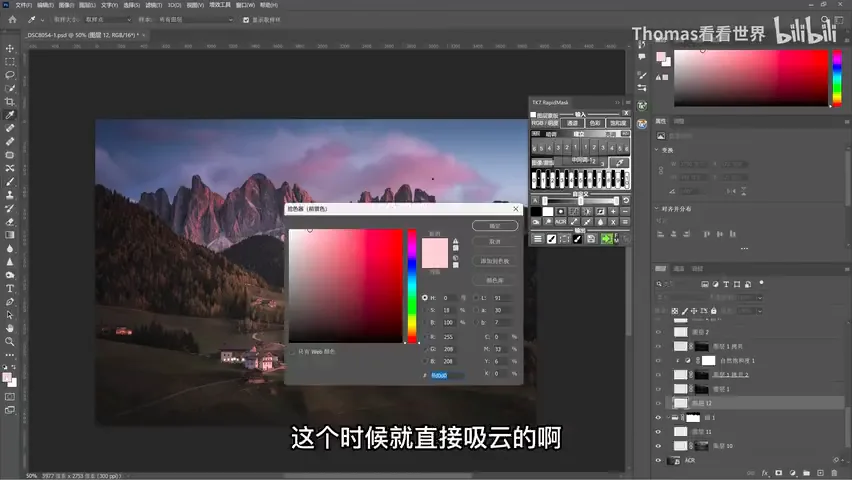Click the add layer style fx icon
Viewport: 852px width, 480px height.
pos(765,473)
